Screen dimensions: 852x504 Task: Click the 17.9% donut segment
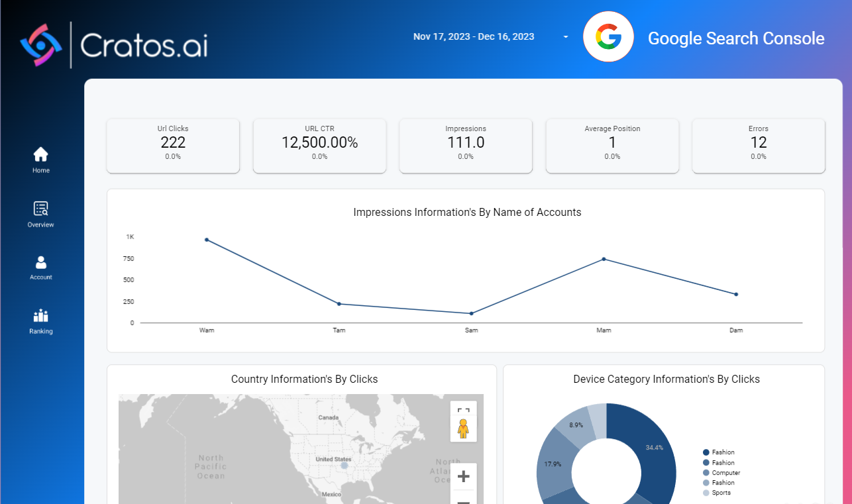click(x=553, y=464)
